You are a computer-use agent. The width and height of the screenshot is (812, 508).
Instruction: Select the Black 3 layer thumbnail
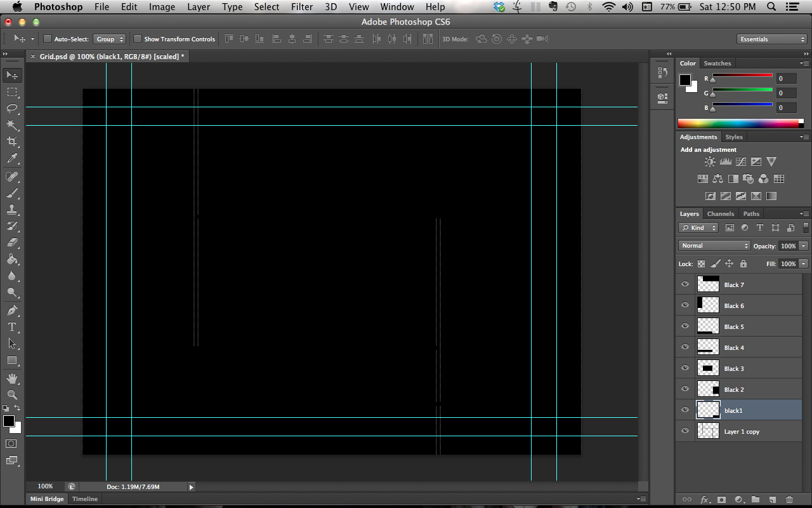tap(707, 368)
